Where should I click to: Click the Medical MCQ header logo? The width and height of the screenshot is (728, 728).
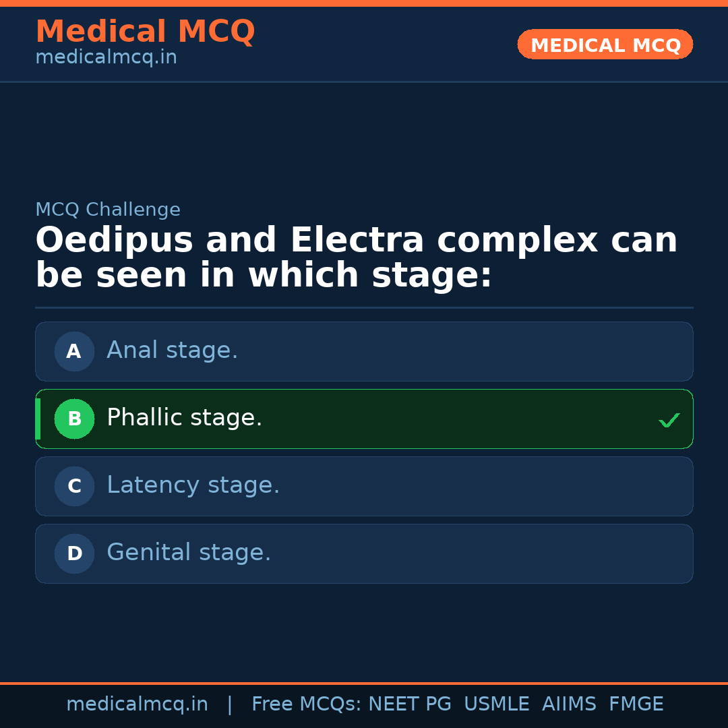point(145,31)
